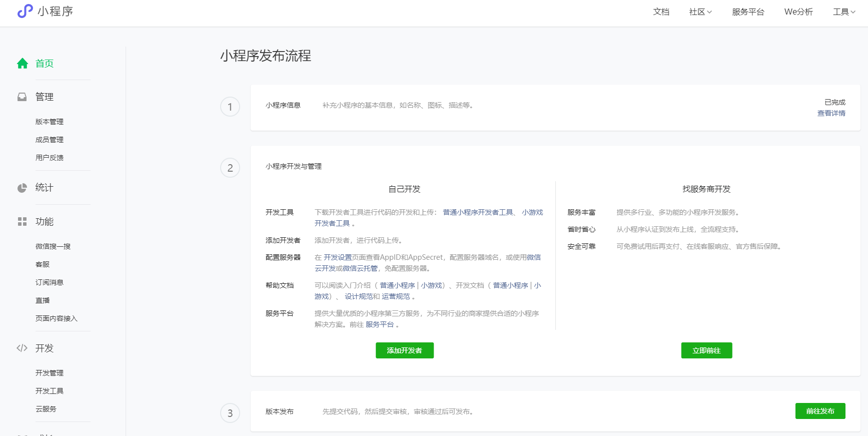Screen dimensions: 868x436
Task: Click the 版本发布 step label
Action: coord(280,411)
